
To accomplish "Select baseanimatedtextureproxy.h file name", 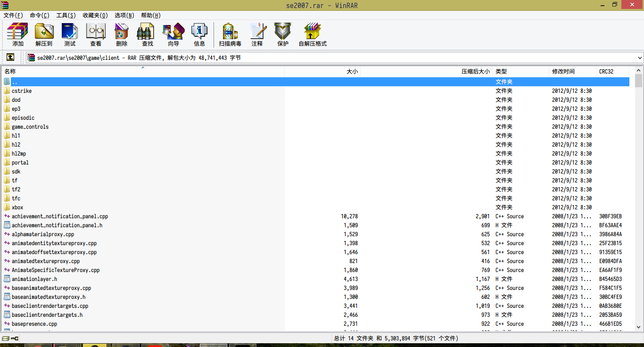I will tap(49, 297).
